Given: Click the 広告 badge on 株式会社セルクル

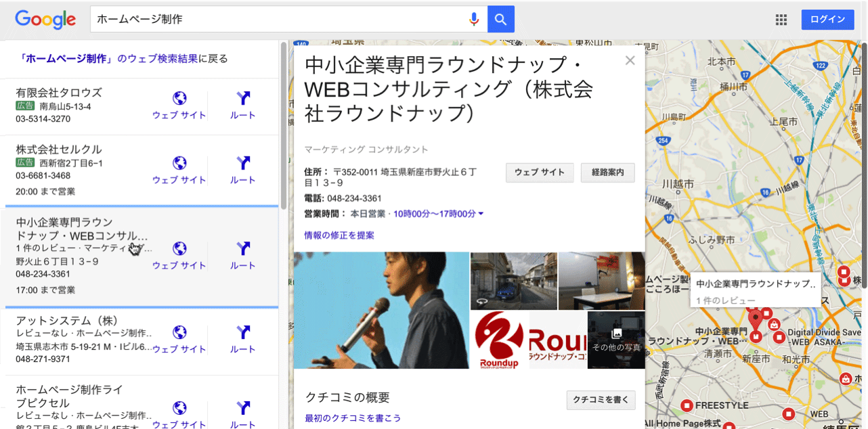Looking at the screenshot, I should [x=26, y=163].
